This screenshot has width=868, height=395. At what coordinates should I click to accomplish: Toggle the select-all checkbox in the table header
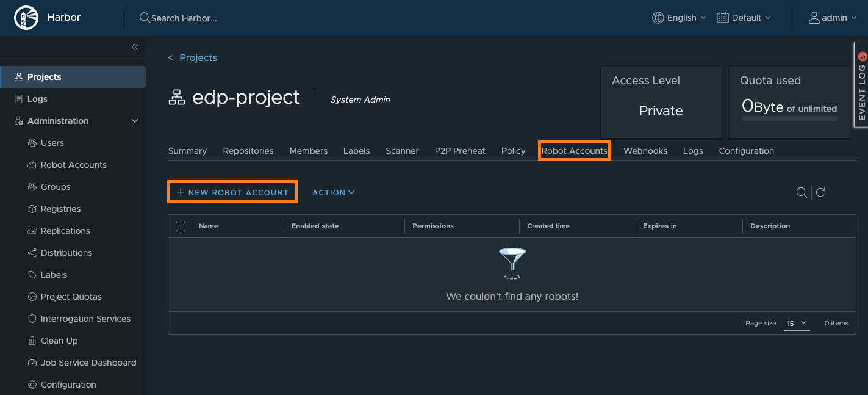[x=181, y=226]
